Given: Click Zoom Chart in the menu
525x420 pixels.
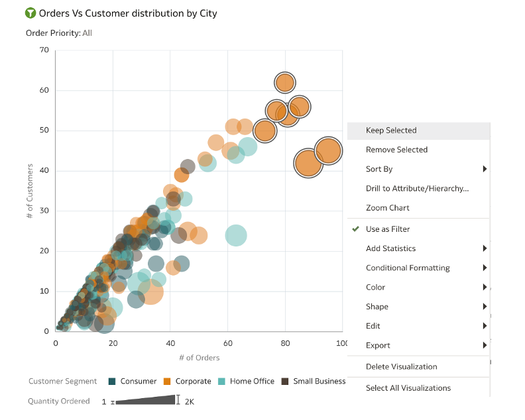Looking at the screenshot, I should click(x=388, y=208).
